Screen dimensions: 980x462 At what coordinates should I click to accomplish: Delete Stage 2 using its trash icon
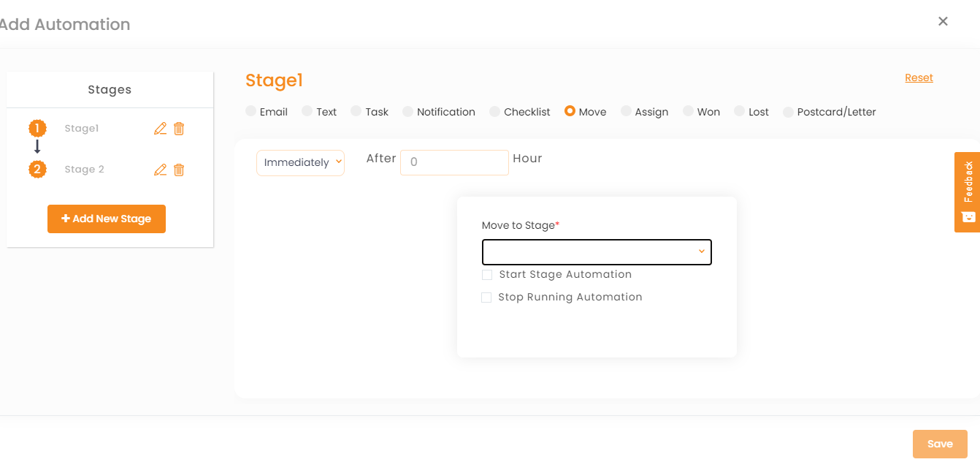(179, 170)
